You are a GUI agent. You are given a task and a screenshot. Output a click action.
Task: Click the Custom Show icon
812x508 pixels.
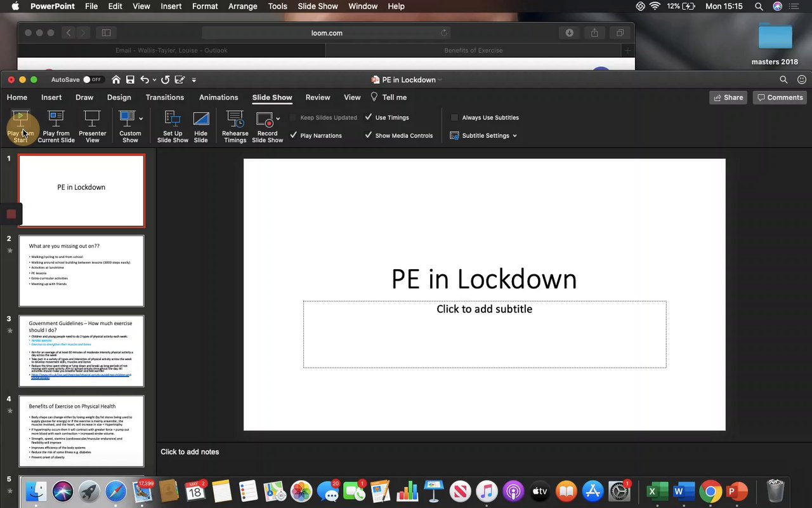(x=128, y=118)
